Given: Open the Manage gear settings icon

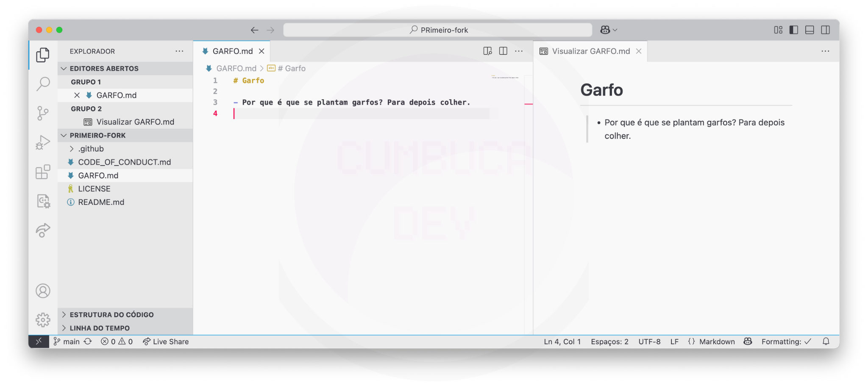Looking at the screenshot, I should (x=43, y=320).
